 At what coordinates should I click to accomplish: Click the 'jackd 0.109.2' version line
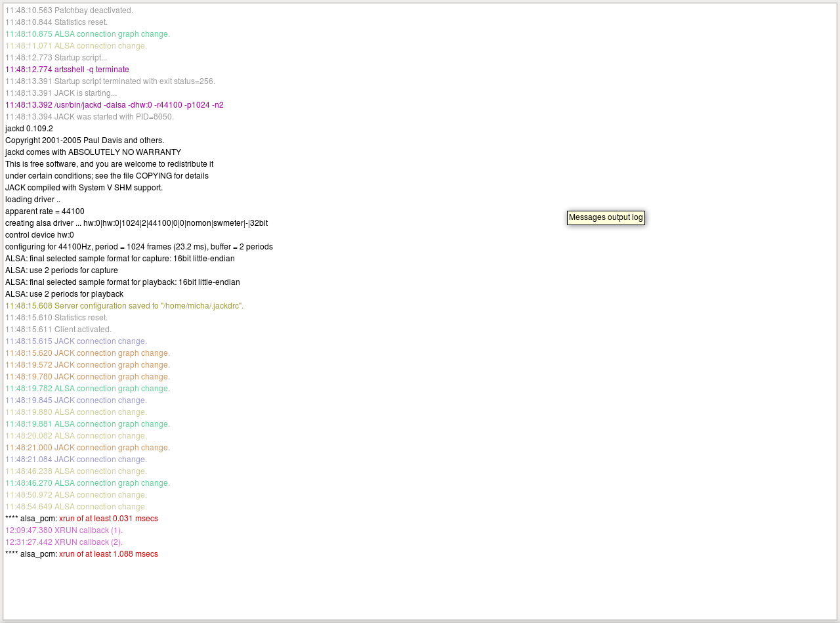pos(29,129)
